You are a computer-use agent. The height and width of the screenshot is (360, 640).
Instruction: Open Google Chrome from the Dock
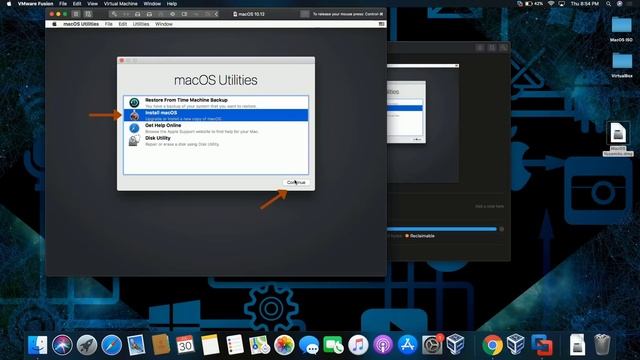click(492, 345)
